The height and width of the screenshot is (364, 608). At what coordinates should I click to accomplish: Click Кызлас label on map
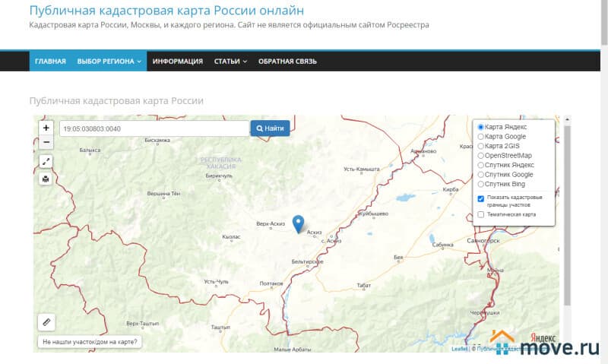(x=232, y=237)
